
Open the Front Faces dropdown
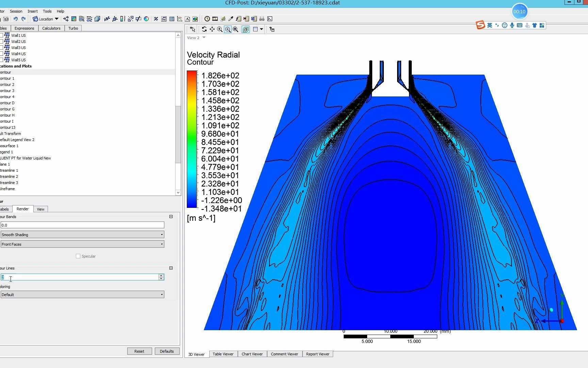click(x=82, y=244)
